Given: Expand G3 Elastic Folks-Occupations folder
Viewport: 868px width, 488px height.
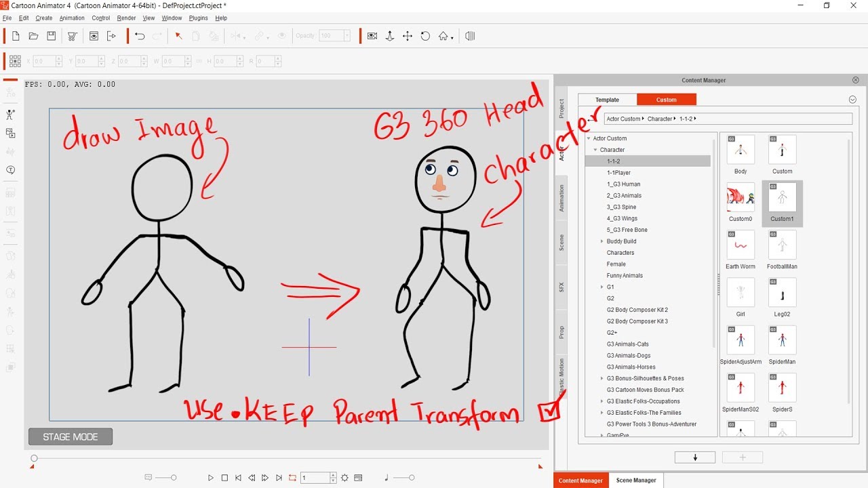Looking at the screenshot, I should coord(601,401).
